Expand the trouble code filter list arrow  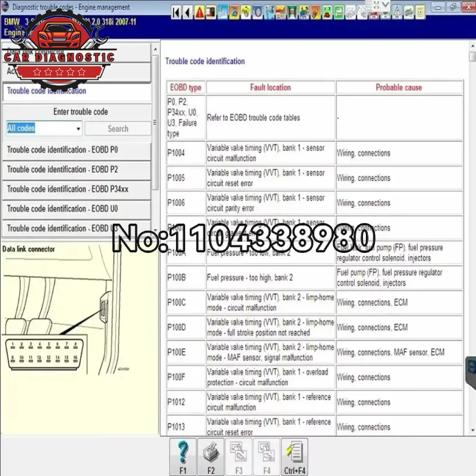pyautogui.click(x=78, y=128)
